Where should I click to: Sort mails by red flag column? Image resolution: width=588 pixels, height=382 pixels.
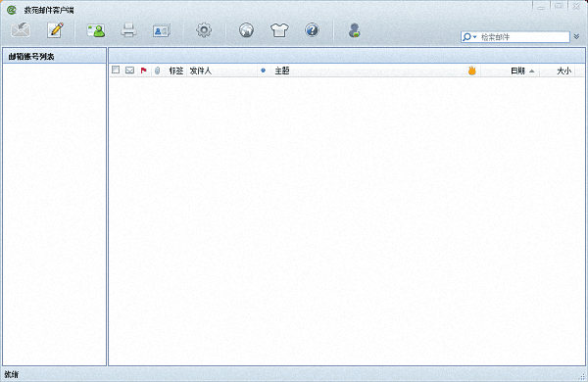(x=143, y=71)
